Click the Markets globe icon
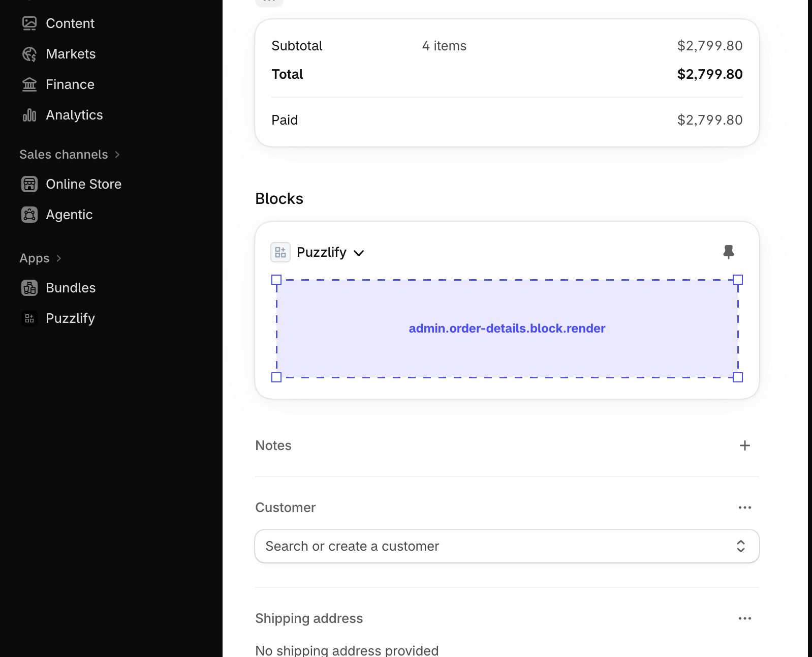The image size is (812, 657). click(x=29, y=54)
